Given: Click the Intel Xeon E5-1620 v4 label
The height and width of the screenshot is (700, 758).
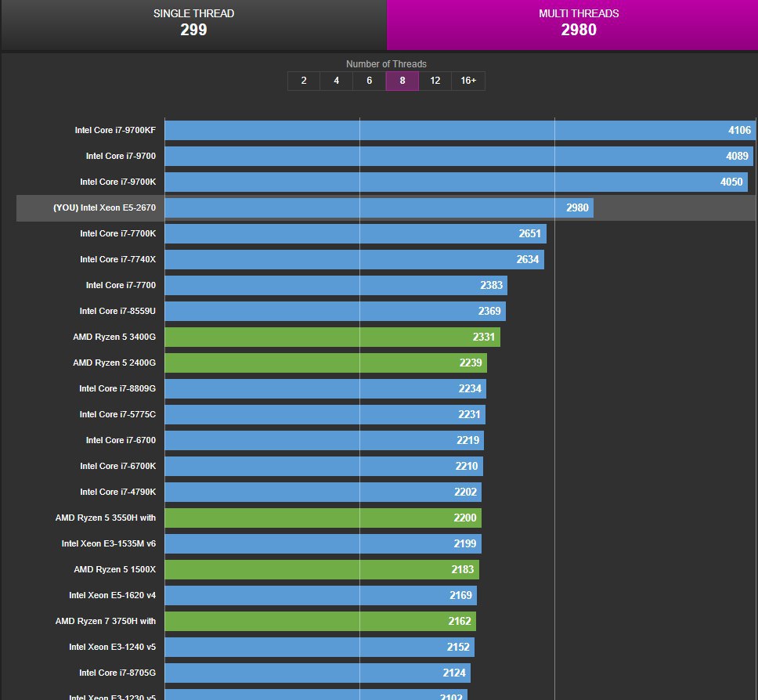Looking at the screenshot, I should click(113, 596).
